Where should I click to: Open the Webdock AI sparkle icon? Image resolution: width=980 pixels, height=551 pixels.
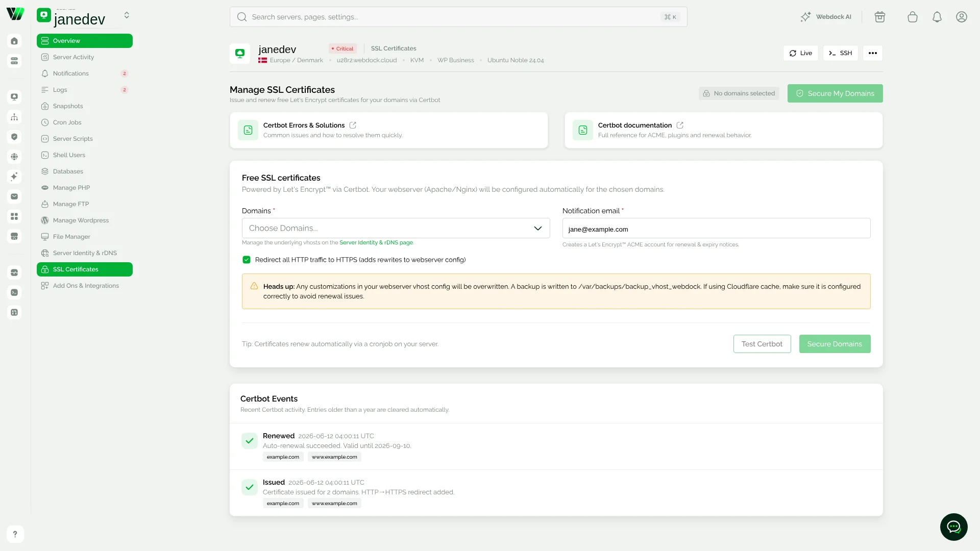(x=805, y=17)
